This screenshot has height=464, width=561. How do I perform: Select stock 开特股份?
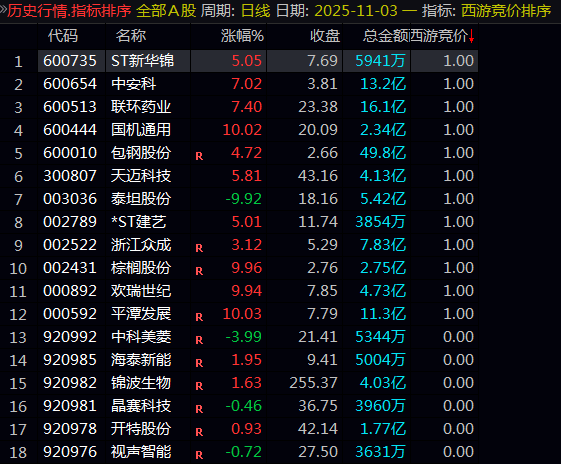pos(141,429)
